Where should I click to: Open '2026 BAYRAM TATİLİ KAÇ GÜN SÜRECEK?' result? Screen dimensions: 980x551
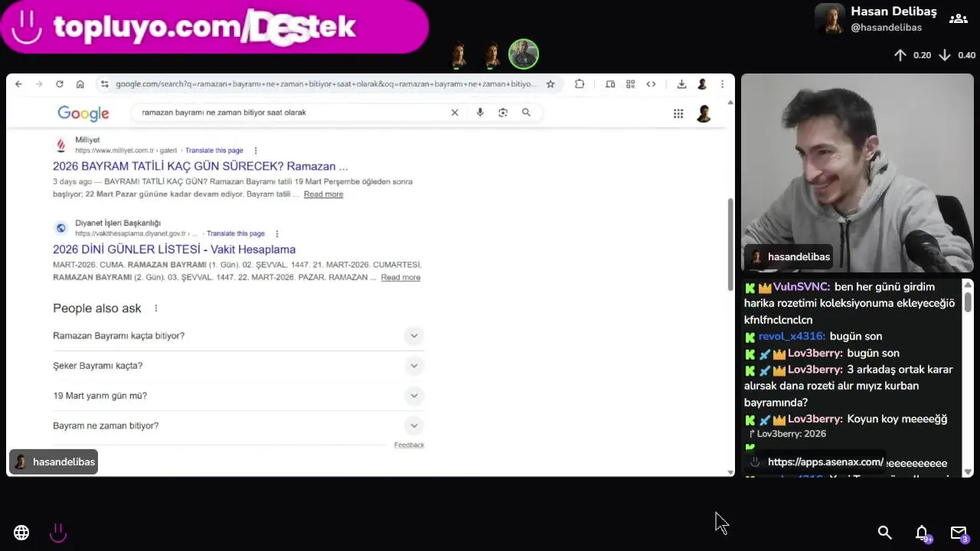pyautogui.click(x=201, y=166)
